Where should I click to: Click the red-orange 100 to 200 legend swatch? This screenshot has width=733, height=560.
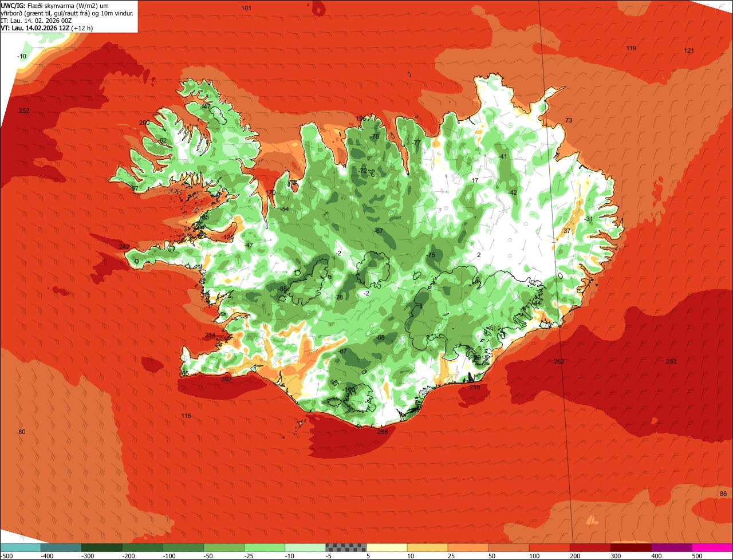[x=549, y=547]
